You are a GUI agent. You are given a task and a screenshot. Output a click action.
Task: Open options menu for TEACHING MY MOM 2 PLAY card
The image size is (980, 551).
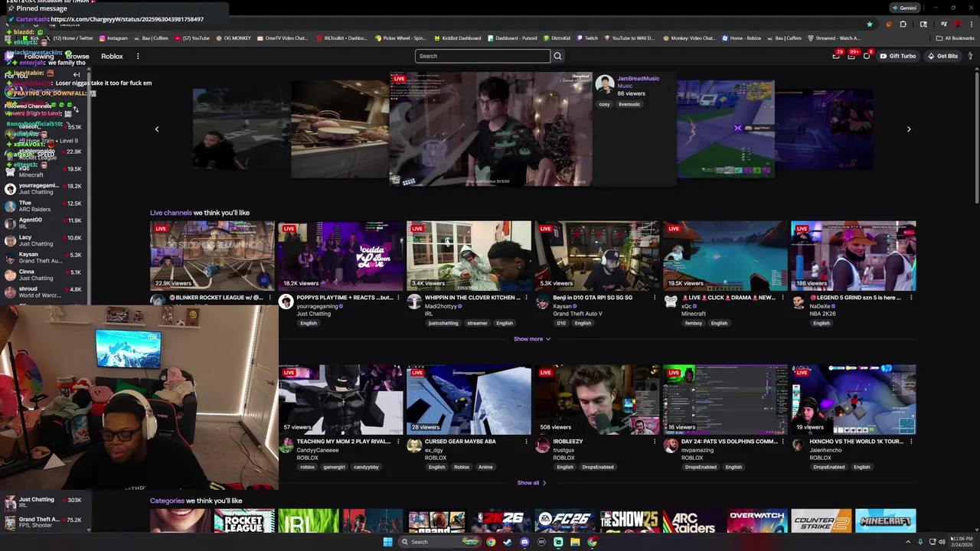coord(398,442)
